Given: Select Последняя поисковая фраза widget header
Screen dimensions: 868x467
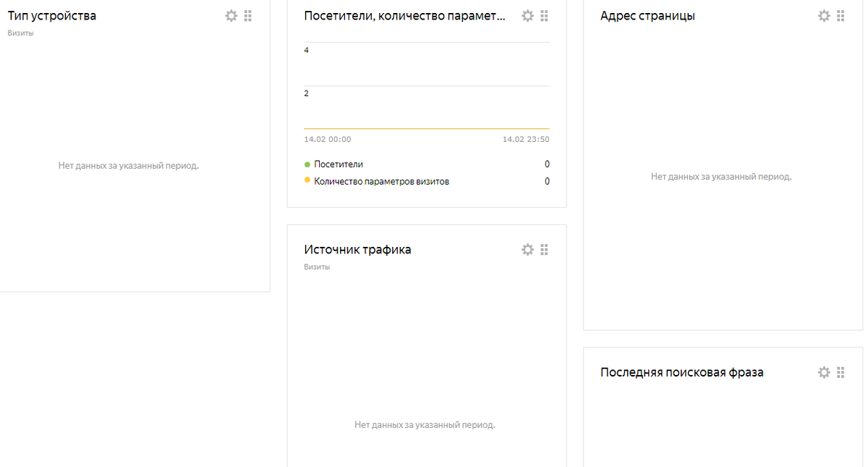Looking at the screenshot, I should 683,372.
